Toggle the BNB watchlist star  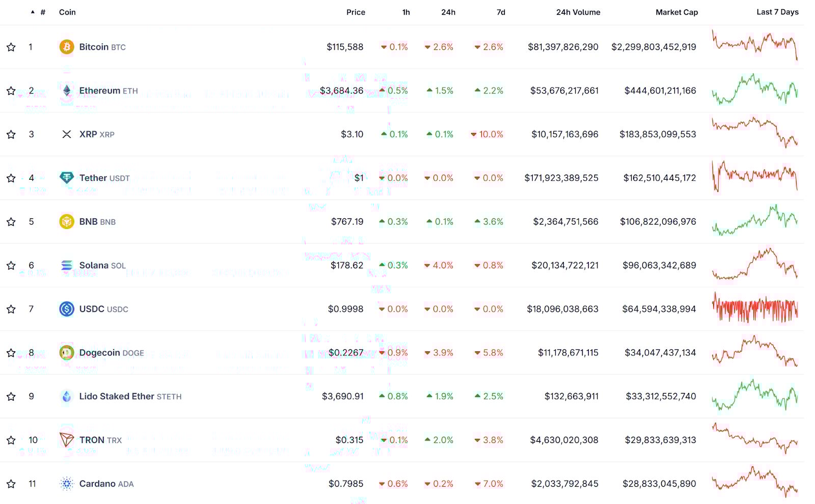11,221
